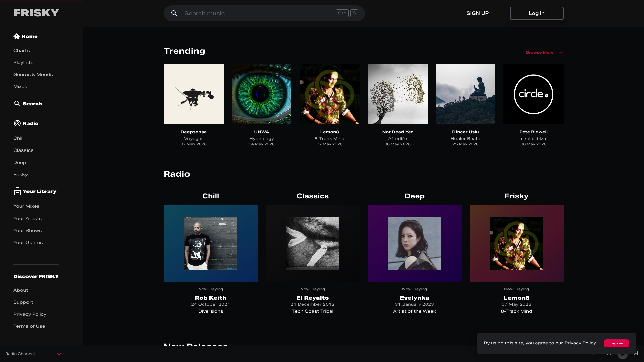Click show name Artist of the Week
The width and height of the screenshot is (644, 362).
point(415,311)
